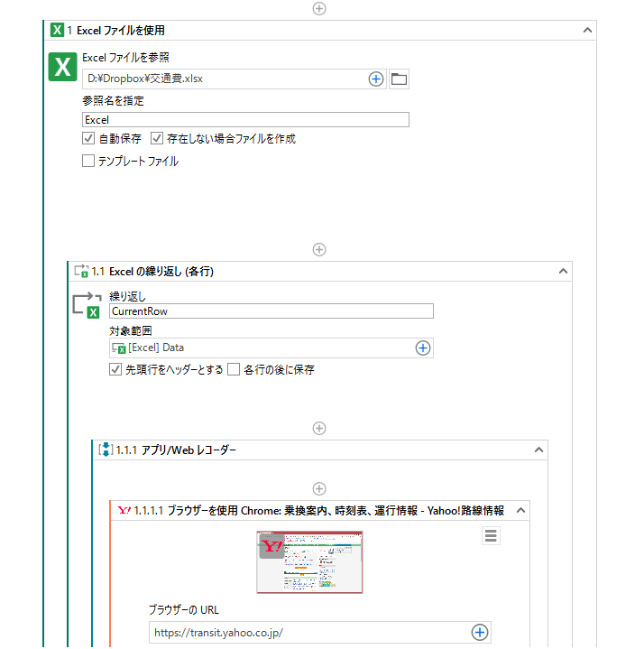Click the 参照名を指定 input field containing Excel
Viewport: 644px width, 649px height.
(x=244, y=119)
